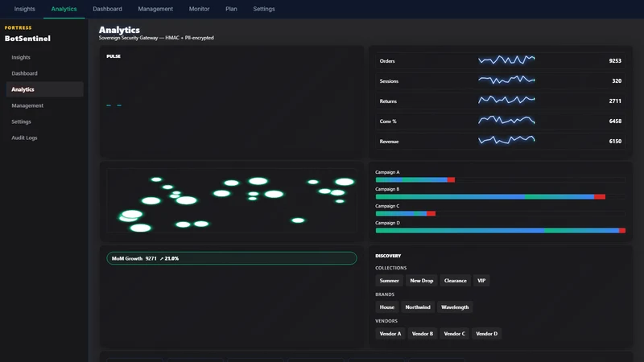Go to the Monitor tab

199,9
